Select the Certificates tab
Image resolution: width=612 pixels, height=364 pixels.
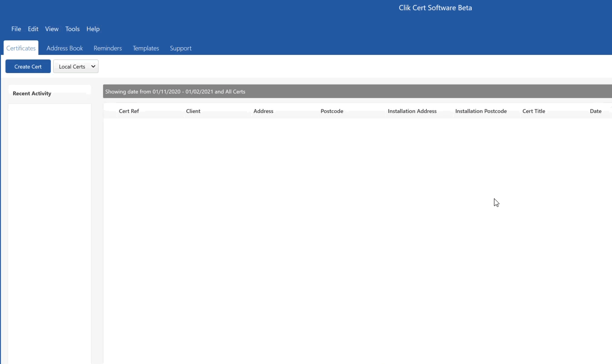(21, 48)
